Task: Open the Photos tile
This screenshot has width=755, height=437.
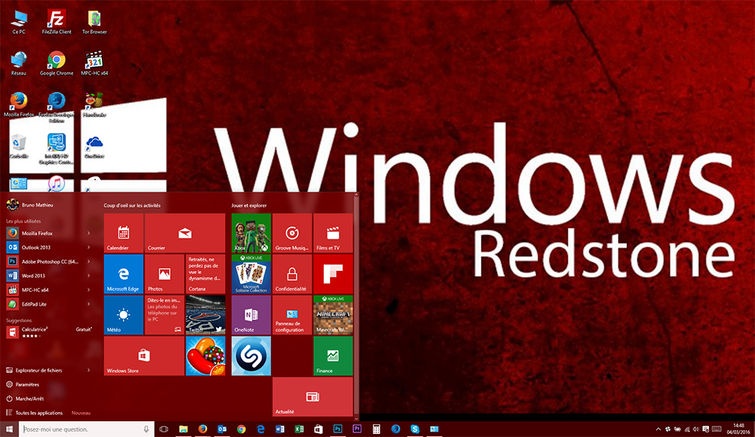Action: pyautogui.click(x=165, y=274)
